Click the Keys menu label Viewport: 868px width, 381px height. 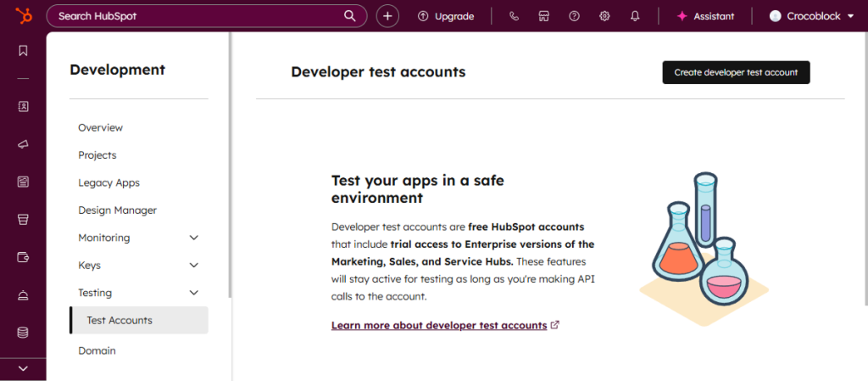click(89, 266)
